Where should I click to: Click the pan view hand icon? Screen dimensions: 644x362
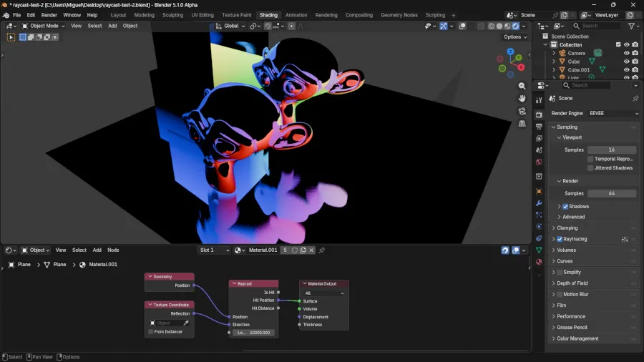click(x=522, y=99)
